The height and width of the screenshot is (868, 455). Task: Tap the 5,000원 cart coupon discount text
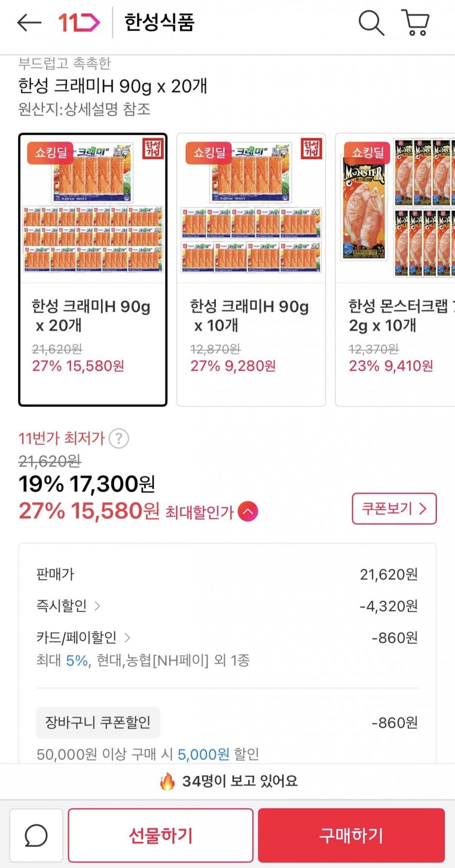coord(203,754)
